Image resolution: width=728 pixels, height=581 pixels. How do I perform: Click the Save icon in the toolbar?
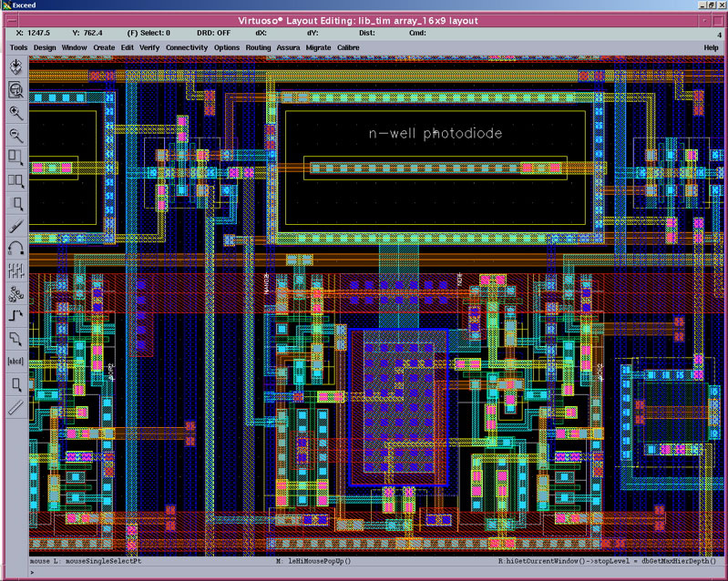tap(15, 66)
